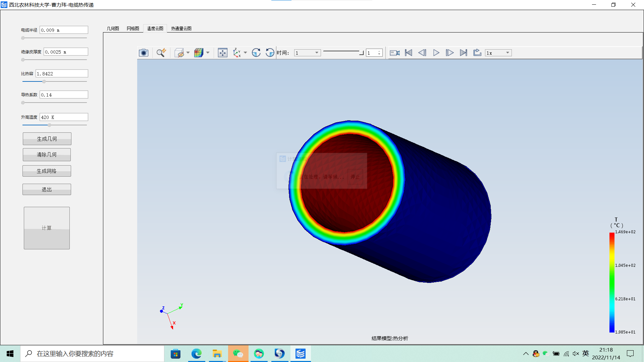Click the 生成几何 button
Screen dimensions: 644x362
tap(46, 138)
